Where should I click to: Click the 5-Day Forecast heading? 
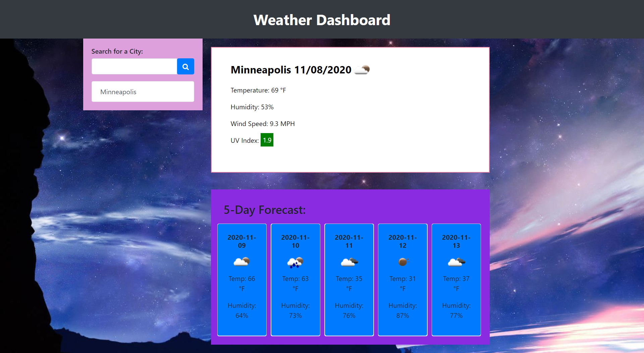click(265, 210)
